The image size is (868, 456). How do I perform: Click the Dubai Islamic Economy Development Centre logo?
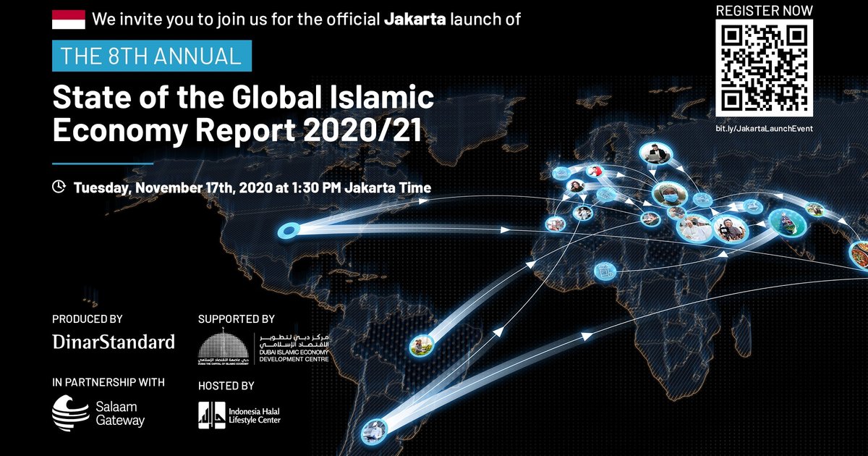[x=264, y=345]
